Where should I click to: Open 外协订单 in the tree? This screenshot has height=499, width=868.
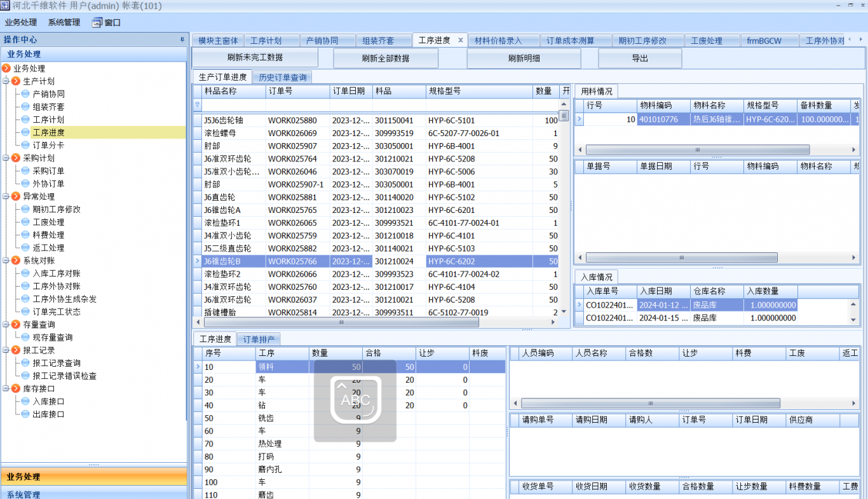(48, 184)
